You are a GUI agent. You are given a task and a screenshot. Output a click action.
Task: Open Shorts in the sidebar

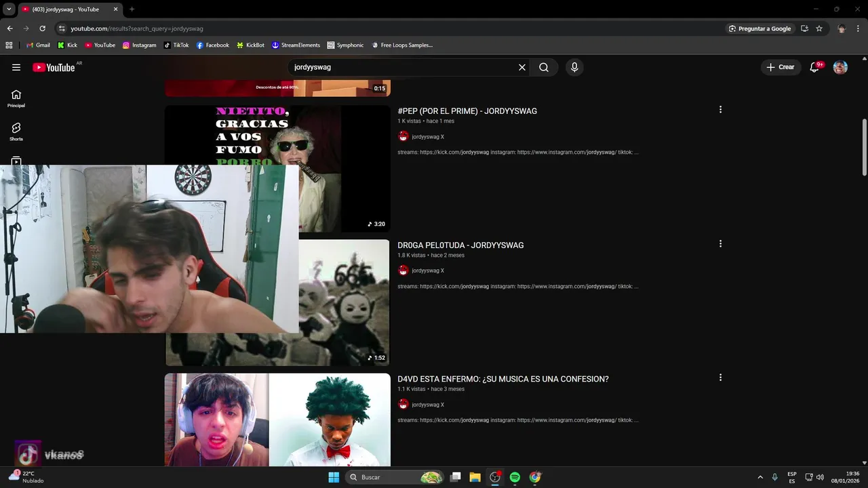16,131
